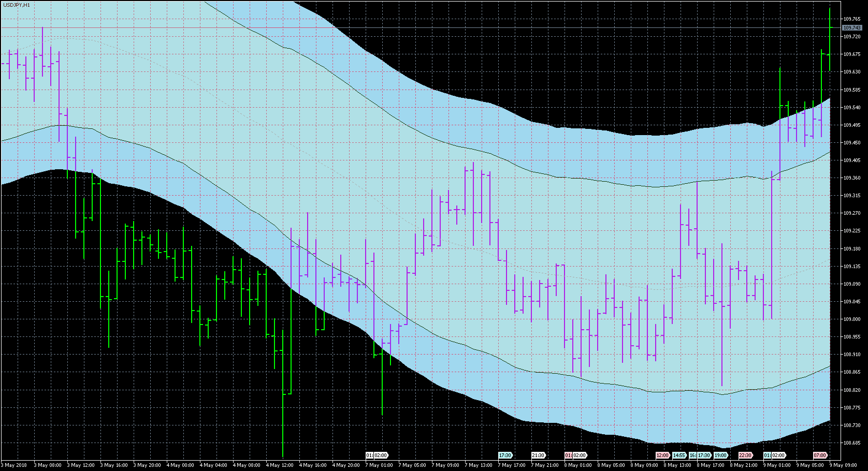Screen dimensions: 868x471
Task: Click the white 01: event marker on 7 May
Action: click(x=369, y=455)
